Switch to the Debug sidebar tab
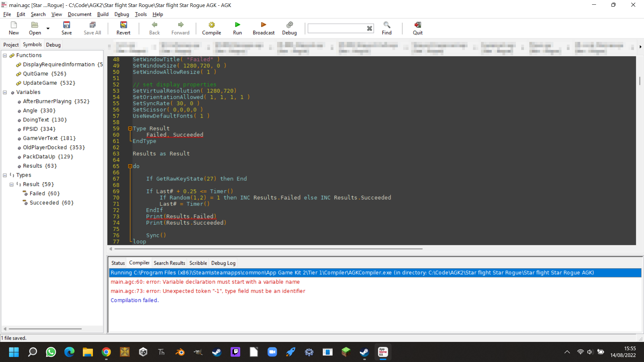Image resolution: width=644 pixels, height=362 pixels. click(53, 45)
